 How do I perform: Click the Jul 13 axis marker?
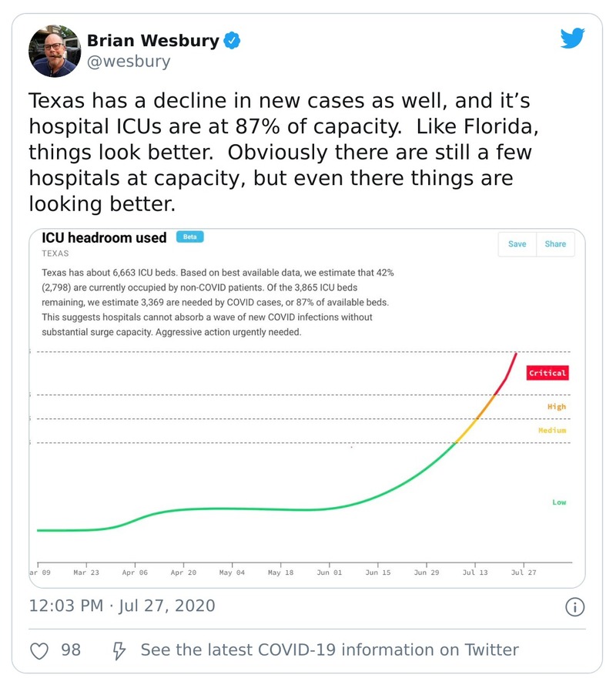(475, 573)
